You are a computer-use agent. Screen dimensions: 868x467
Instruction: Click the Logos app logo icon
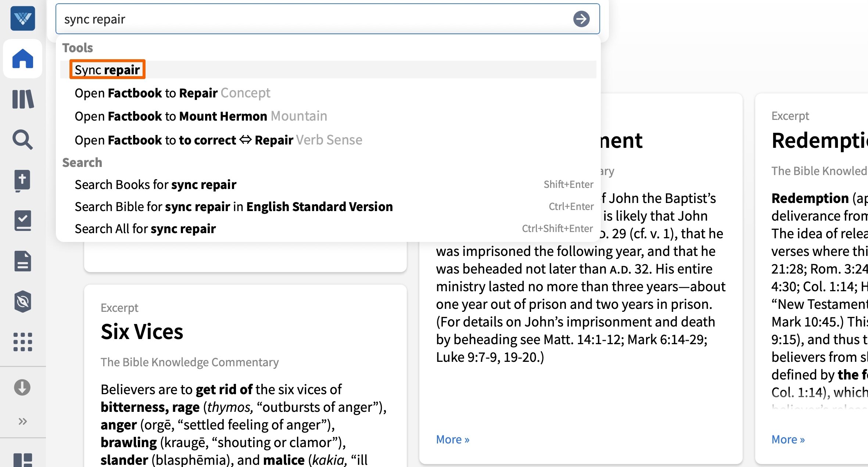(x=23, y=18)
